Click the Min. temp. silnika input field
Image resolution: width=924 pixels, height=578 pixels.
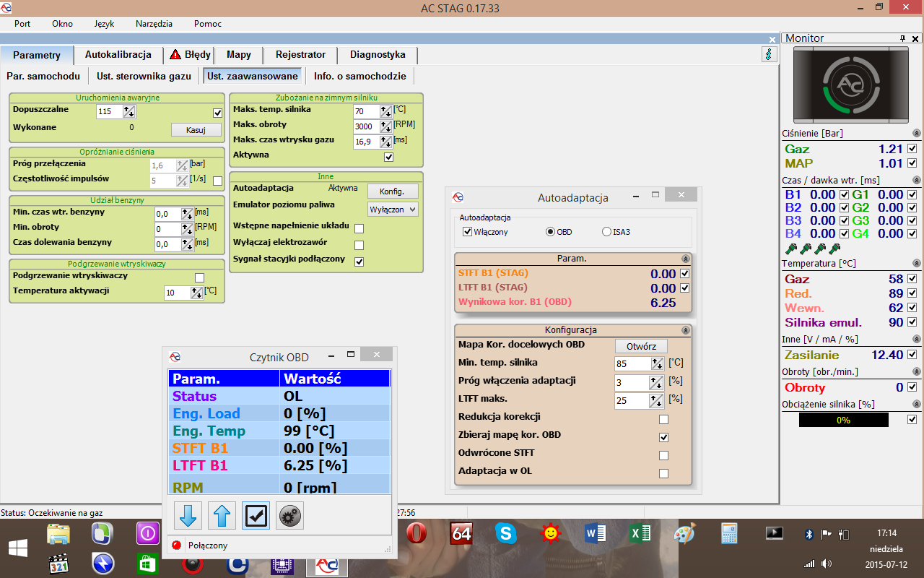(633, 364)
